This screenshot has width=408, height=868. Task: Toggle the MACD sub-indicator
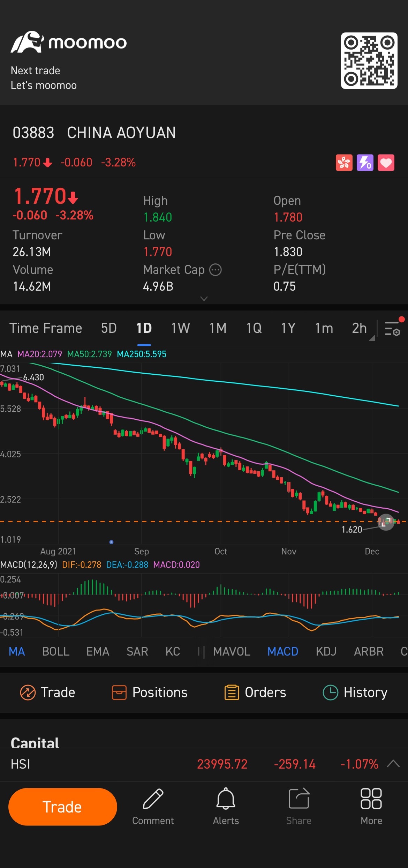tap(283, 651)
